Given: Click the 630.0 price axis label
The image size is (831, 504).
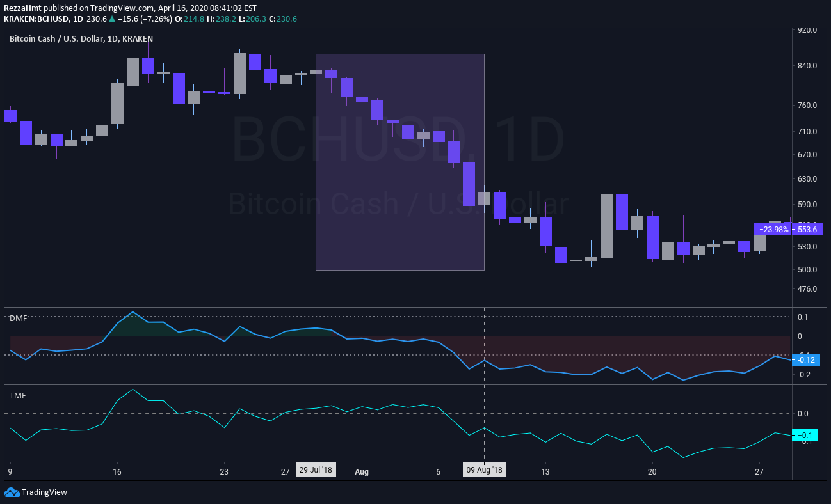Looking at the screenshot, I should [807, 179].
